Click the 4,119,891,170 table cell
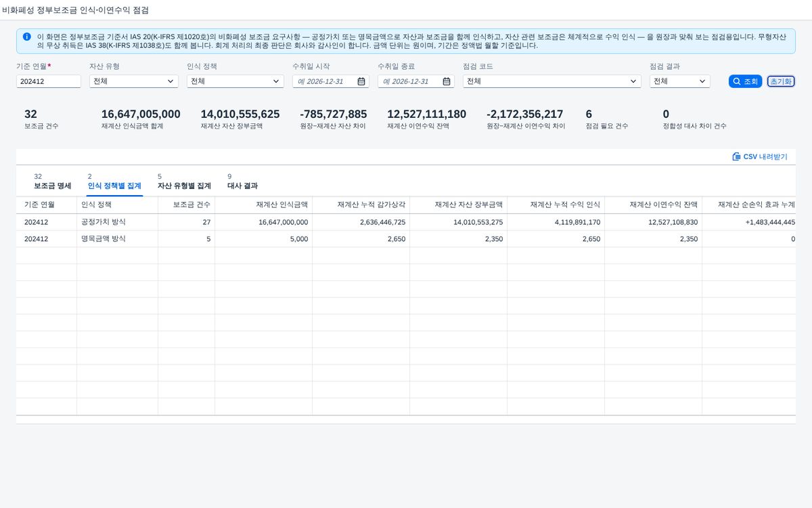This screenshot has height=508, width=812. point(556,222)
